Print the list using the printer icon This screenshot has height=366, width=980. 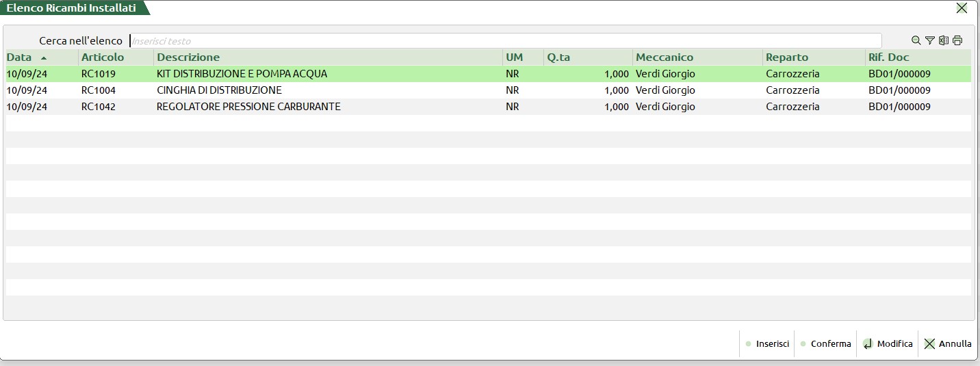point(957,40)
